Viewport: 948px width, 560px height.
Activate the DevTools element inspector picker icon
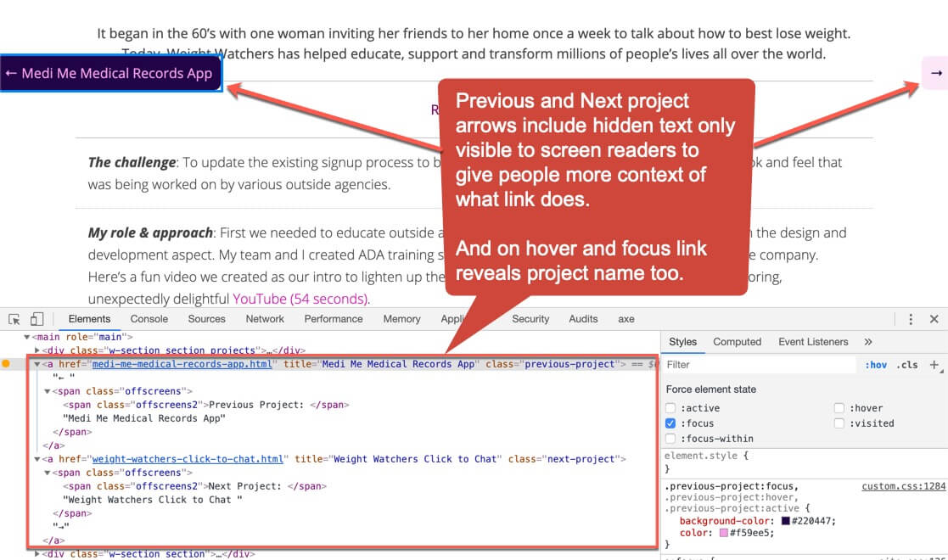14,319
